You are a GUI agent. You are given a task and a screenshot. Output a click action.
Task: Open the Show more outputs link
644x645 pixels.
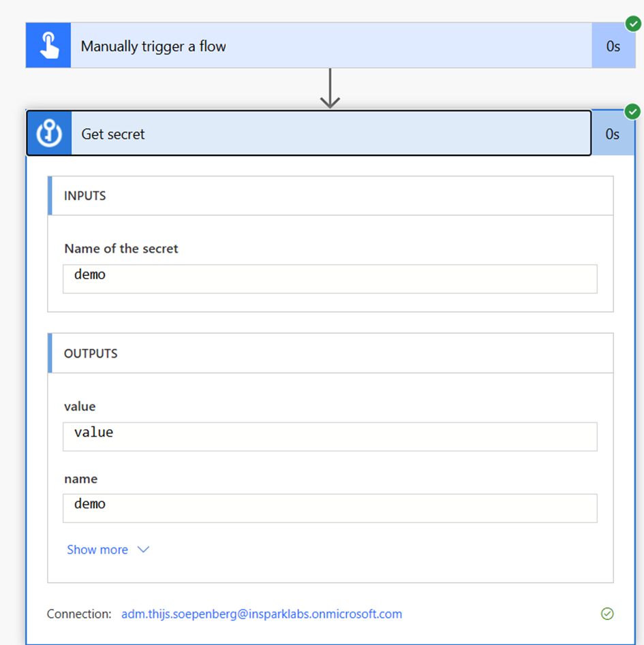click(x=97, y=550)
